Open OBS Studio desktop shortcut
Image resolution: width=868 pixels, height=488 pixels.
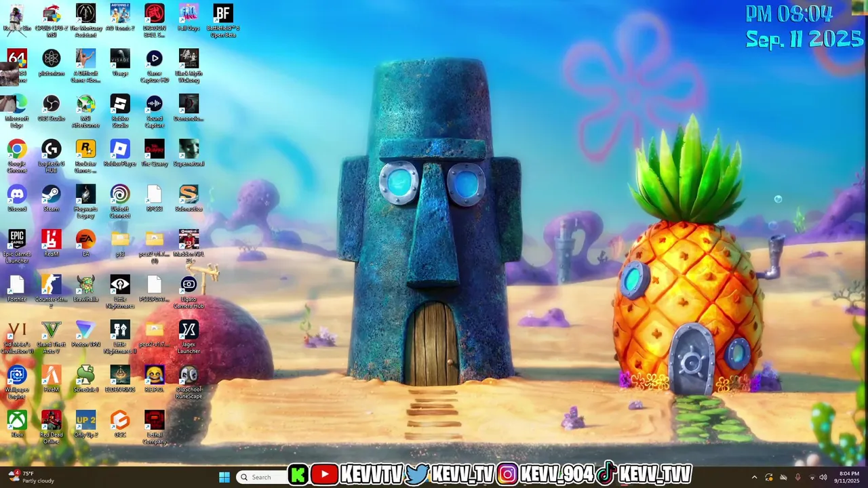click(52, 108)
